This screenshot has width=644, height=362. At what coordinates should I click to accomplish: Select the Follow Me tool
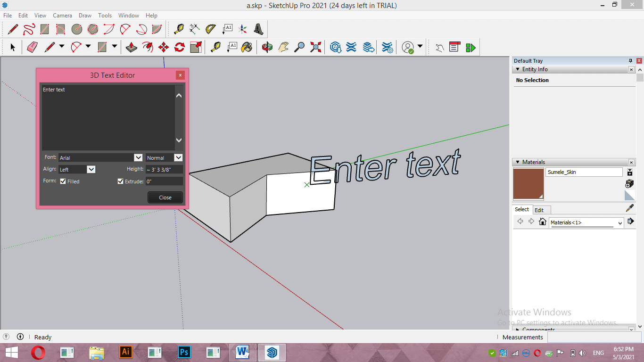(x=148, y=47)
